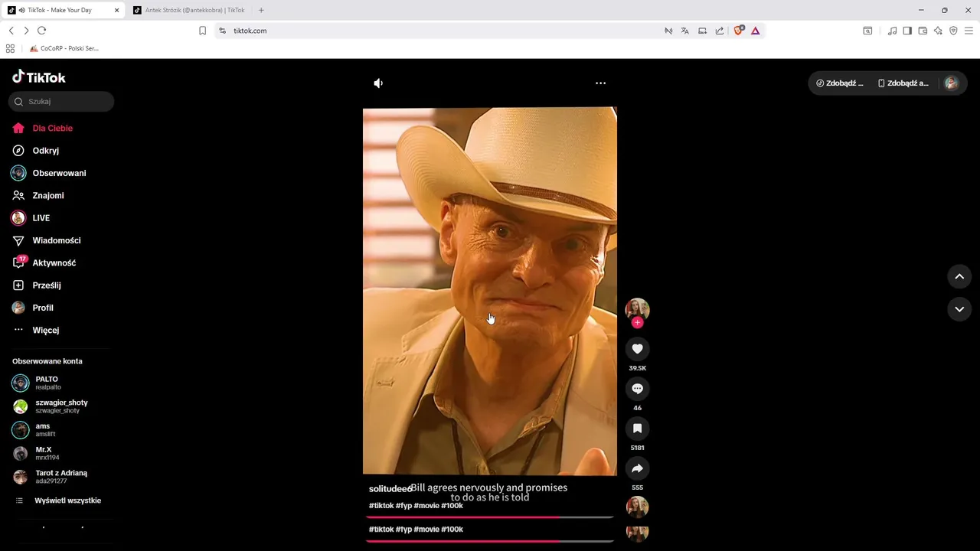
Task: Click the disabled media icon in address bar
Action: [x=668, y=31]
